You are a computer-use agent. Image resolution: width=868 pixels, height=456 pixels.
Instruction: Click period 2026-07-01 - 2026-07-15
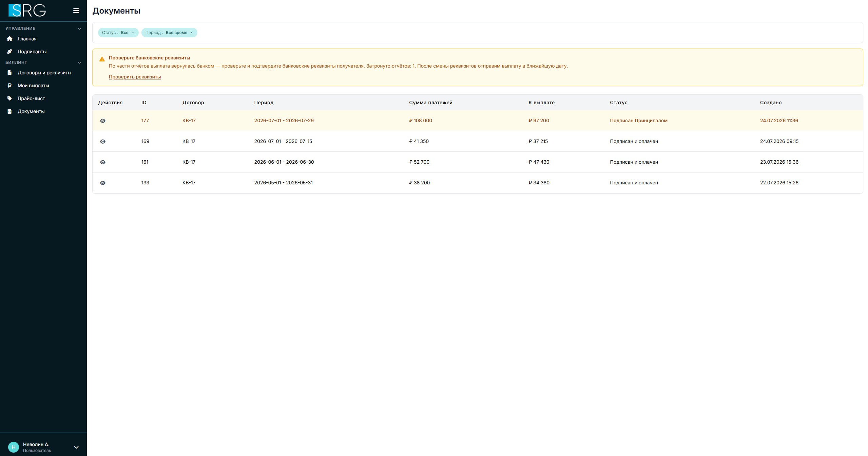[283, 141]
